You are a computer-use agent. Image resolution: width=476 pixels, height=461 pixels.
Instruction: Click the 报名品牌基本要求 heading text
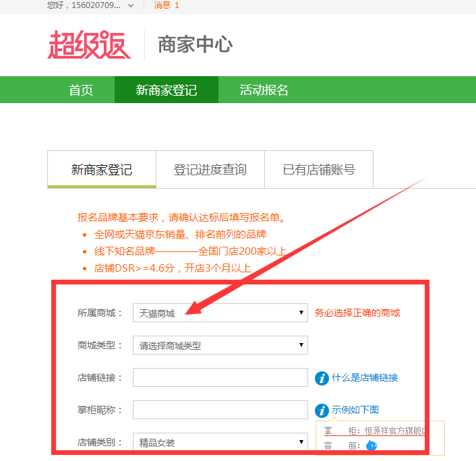coord(181,217)
